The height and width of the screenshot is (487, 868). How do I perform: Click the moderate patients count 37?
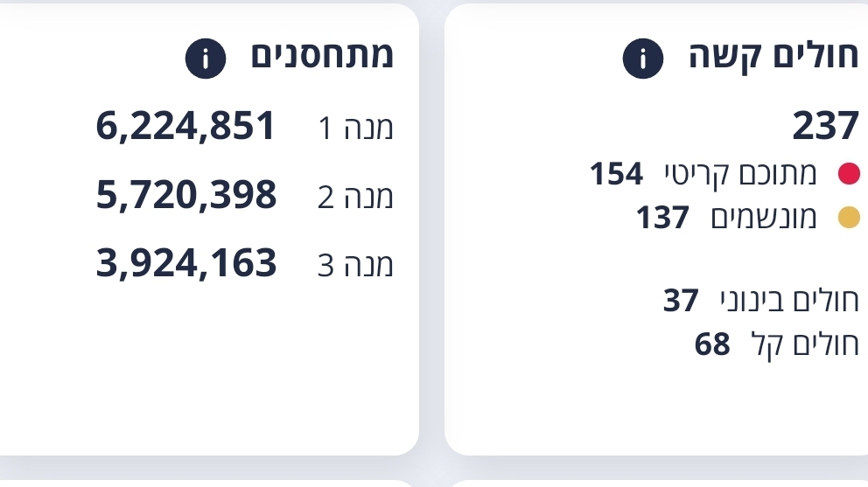[681, 301]
